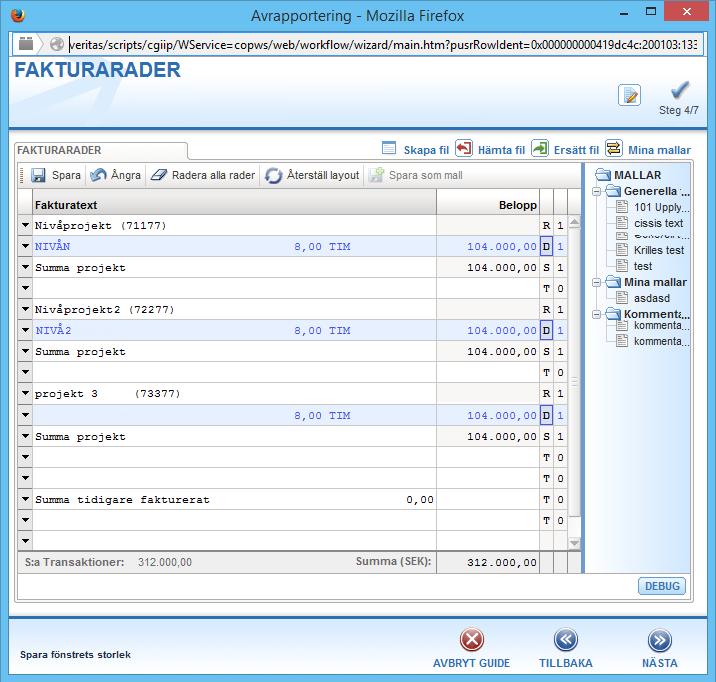
Task: Select the 101 Upply template document
Action: [653, 207]
